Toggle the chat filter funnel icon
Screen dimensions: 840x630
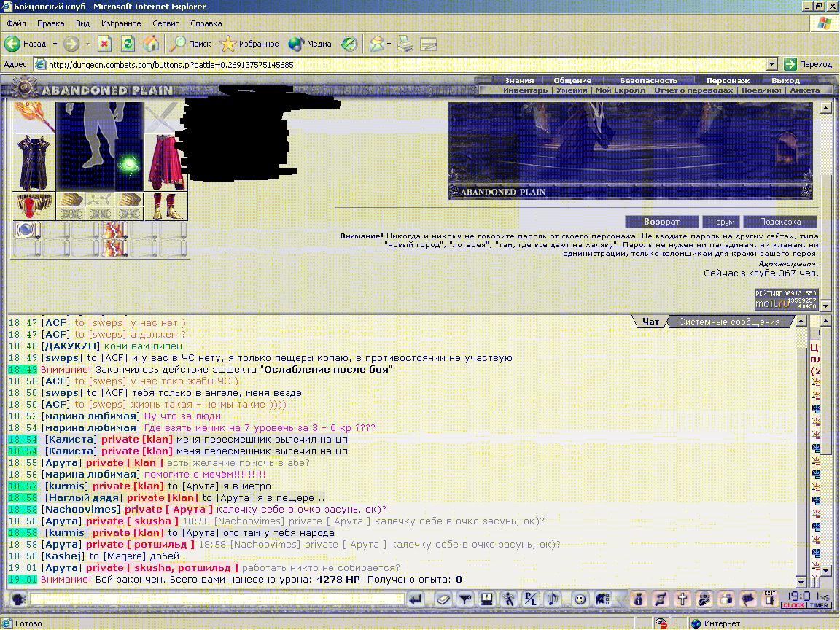(465, 599)
